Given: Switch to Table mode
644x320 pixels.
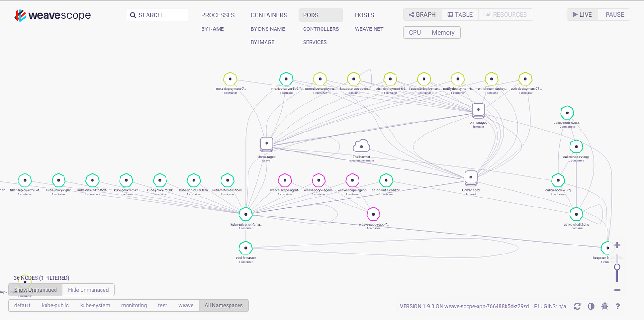Looking at the screenshot, I should (460, 15).
